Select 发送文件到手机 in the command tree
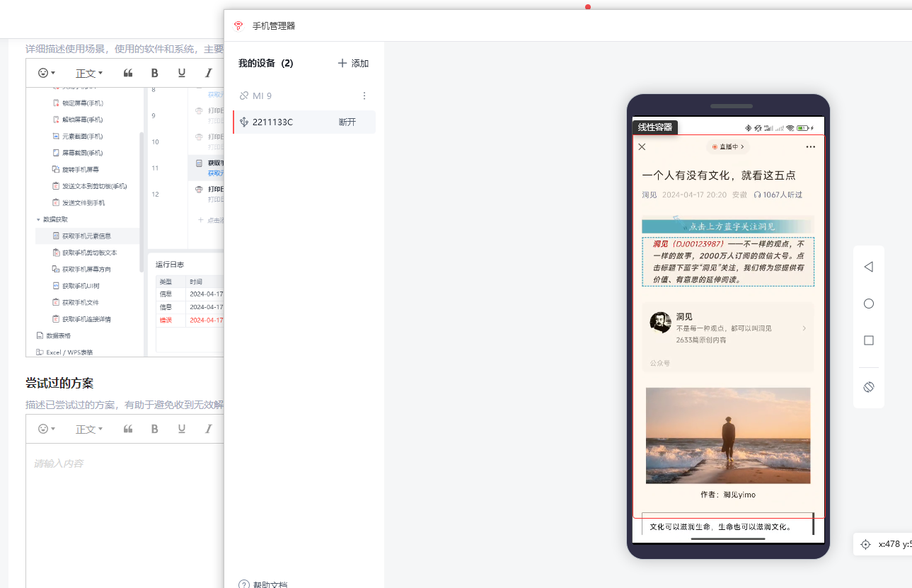912x588 pixels. click(79, 203)
